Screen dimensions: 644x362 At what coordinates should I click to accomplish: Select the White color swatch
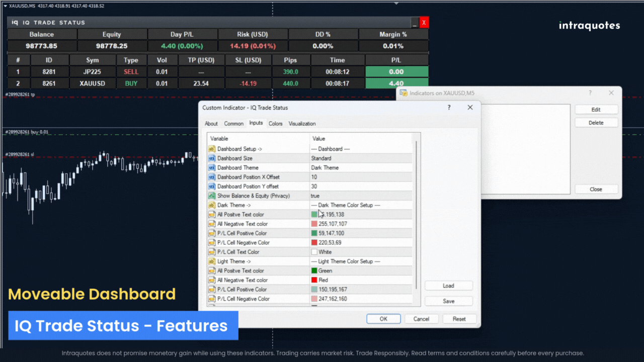[x=314, y=252]
